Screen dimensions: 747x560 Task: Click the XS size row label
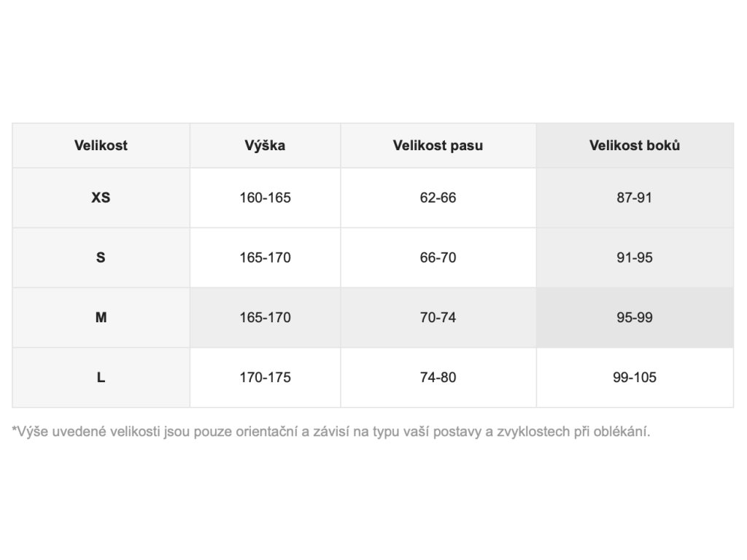pos(101,198)
